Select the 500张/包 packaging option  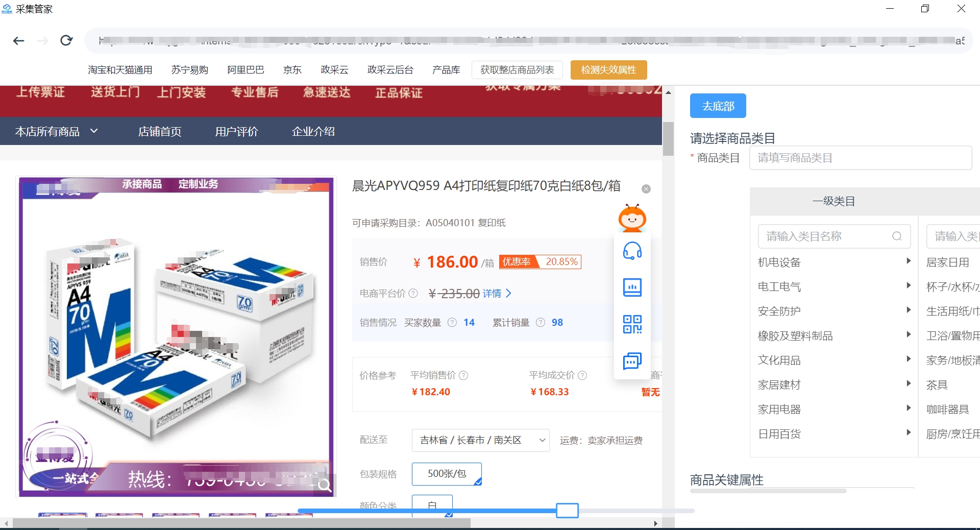[447, 474]
